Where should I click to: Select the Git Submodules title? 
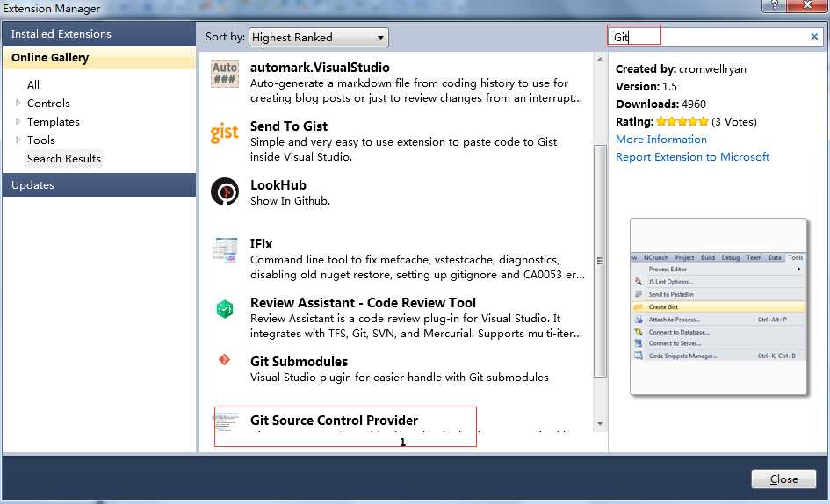click(x=300, y=361)
